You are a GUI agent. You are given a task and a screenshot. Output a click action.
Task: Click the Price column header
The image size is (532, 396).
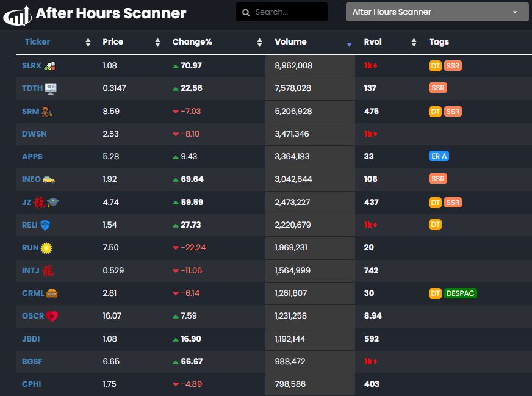113,41
